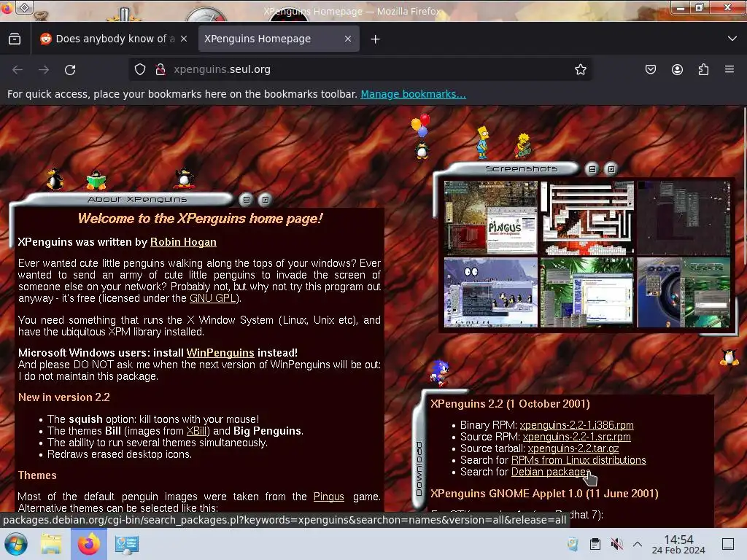Open File Explorer folder in taskbar
Screen dimensions: 747x560
pyautogui.click(x=51, y=544)
